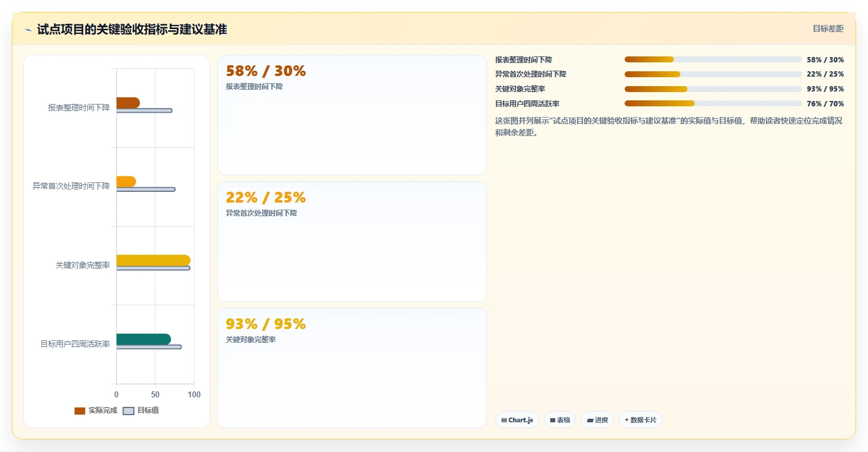
Task: Click the 报表整理时间下降 progress bar
Action: (713, 59)
